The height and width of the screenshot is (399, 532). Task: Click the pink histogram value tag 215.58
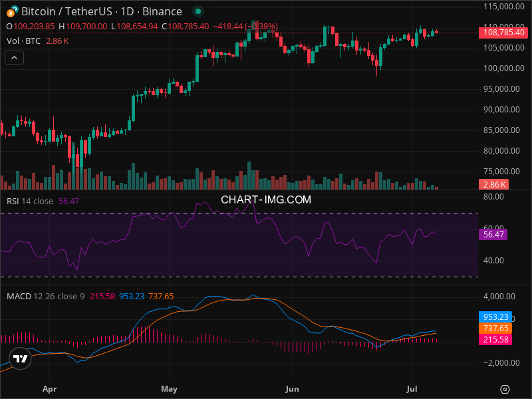494,339
